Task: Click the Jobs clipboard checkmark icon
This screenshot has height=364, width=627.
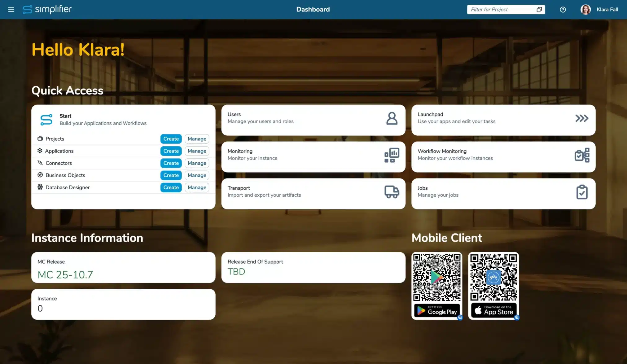Action: 581,192
